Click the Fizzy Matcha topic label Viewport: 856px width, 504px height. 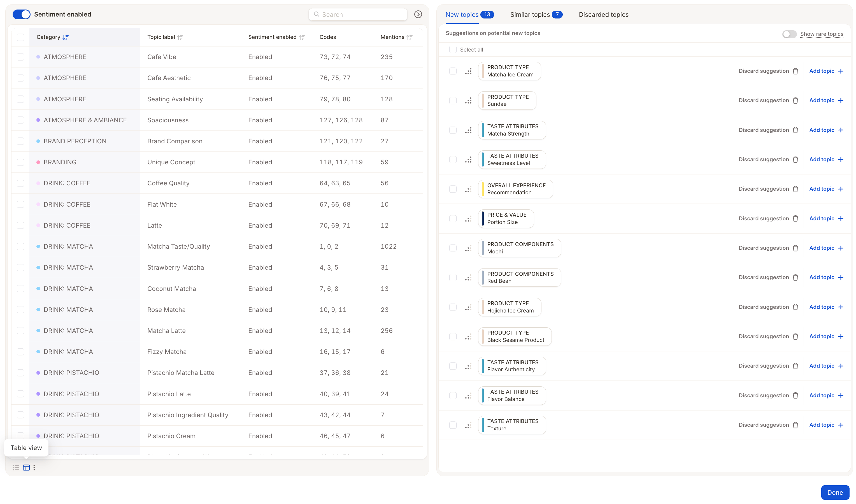click(x=167, y=351)
